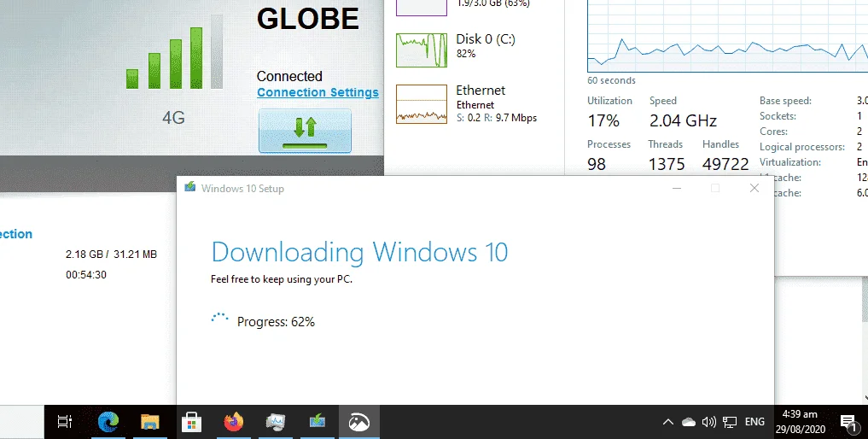
Task: Open the Action Center notifications icon
Action: [849, 423]
